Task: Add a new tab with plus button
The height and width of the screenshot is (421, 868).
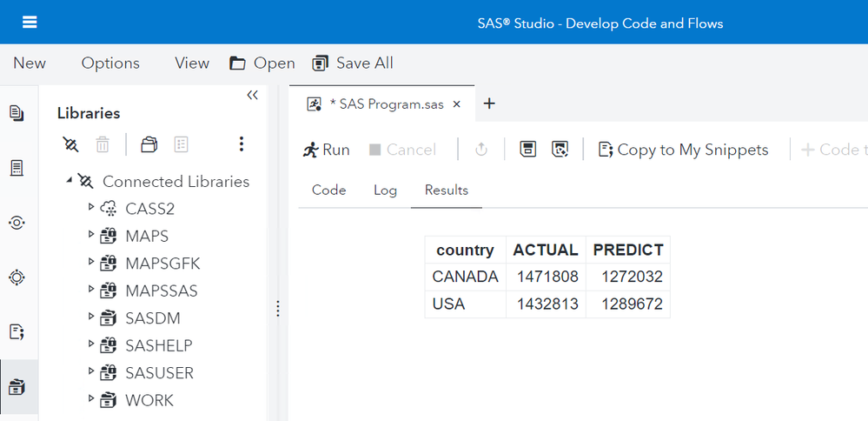Action: pos(489,104)
